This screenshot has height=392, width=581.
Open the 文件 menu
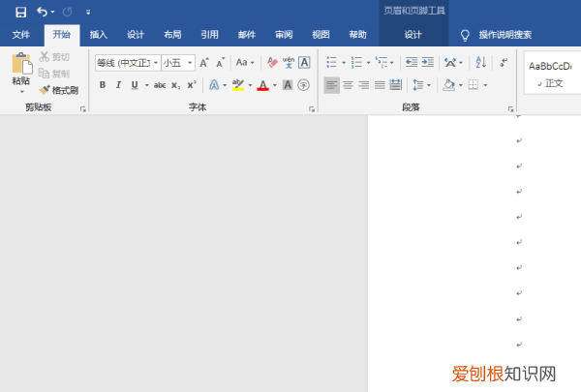tap(20, 35)
